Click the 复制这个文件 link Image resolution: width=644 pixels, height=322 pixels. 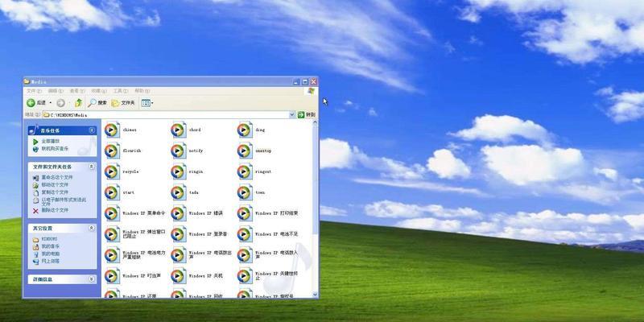(55, 192)
